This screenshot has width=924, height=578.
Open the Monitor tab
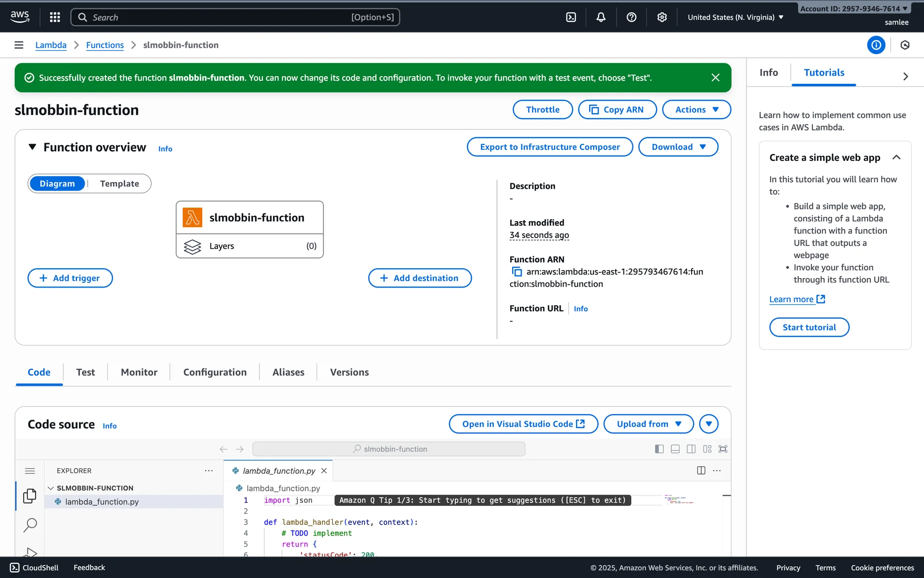[139, 372]
